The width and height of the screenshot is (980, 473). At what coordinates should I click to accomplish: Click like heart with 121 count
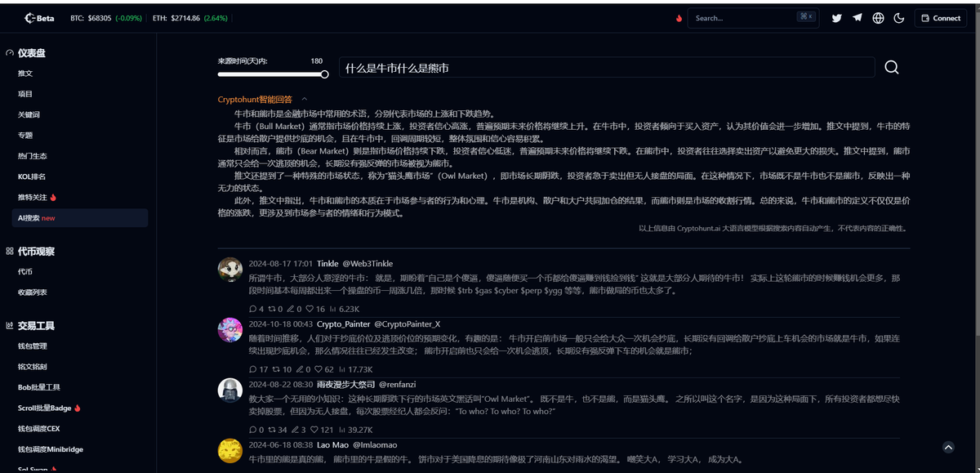pos(315,430)
